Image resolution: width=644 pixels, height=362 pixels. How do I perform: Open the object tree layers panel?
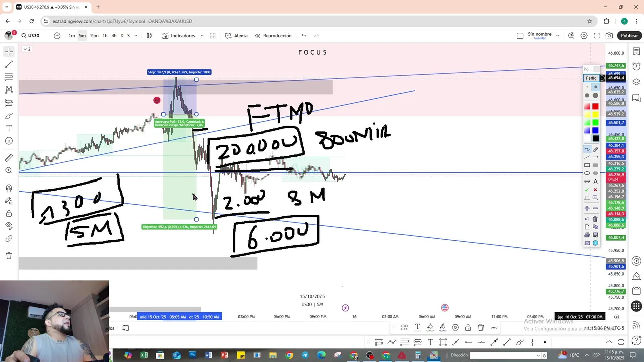coord(636,82)
